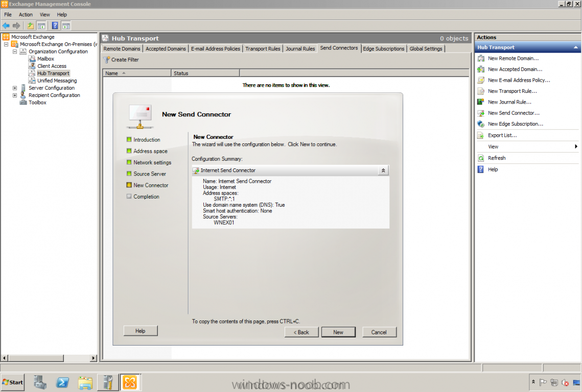Click the Show/Hide Action Pane toolbar icon
Viewport: 582px width, 392px height.
point(66,26)
